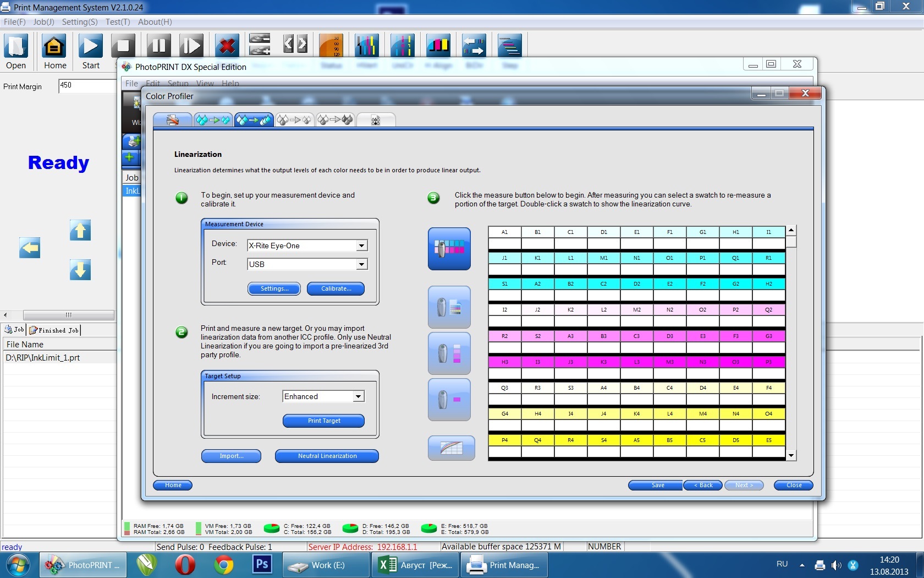The width and height of the screenshot is (924, 578).
Task: Click the Chrome icon in taskbar
Action: (223, 565)
